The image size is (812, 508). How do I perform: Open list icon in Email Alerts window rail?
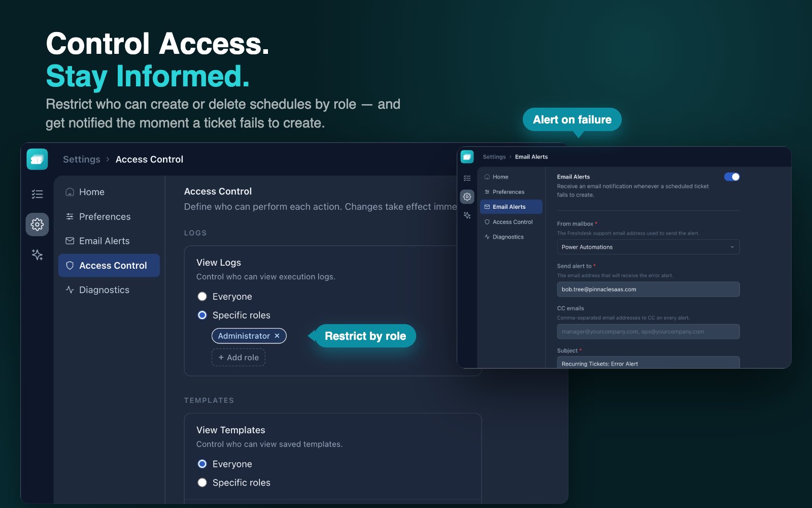point(467,178)
